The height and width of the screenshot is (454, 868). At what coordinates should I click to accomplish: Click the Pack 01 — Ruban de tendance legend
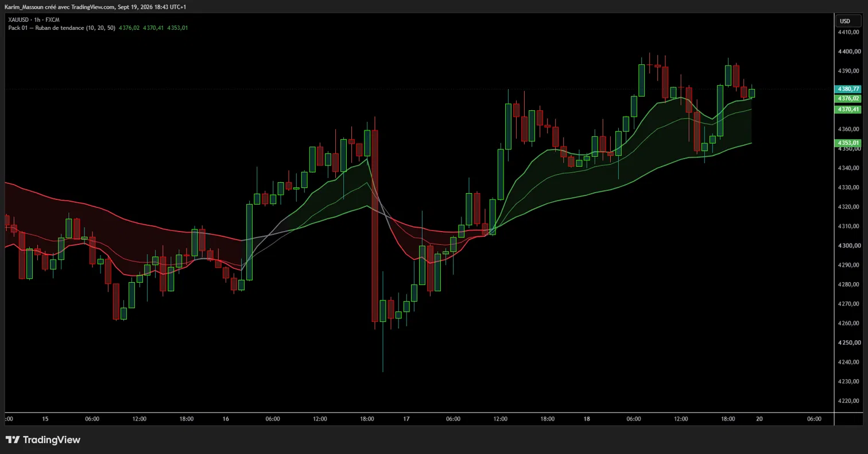pos(62,28)
